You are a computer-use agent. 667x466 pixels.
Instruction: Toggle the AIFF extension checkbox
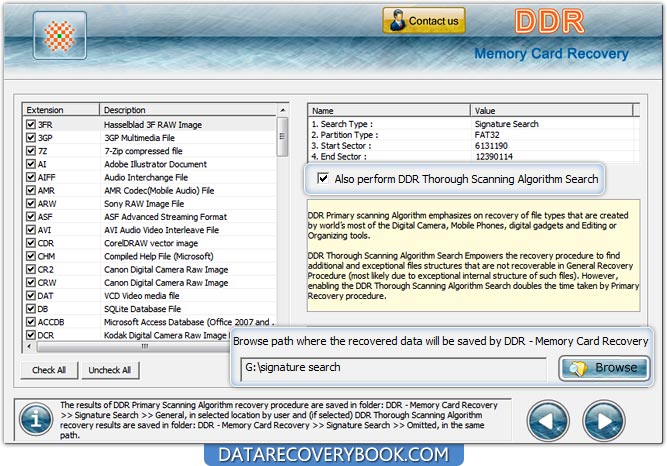[x=31, y=177]
